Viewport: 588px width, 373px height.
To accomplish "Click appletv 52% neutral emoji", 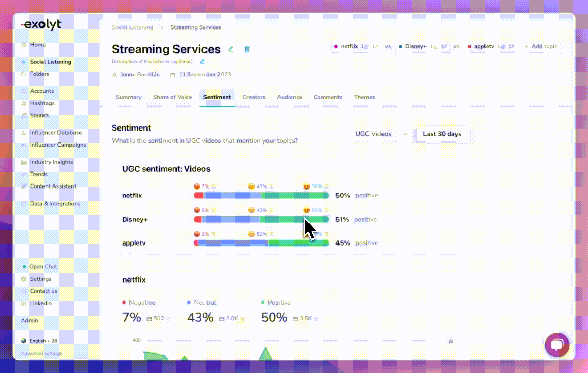I will coord(251,234).
